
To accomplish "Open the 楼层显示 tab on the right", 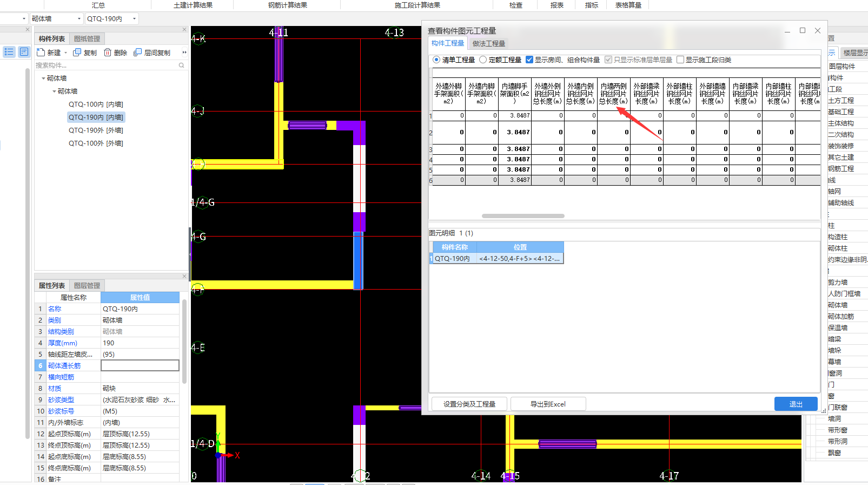I will pos(854,53).
